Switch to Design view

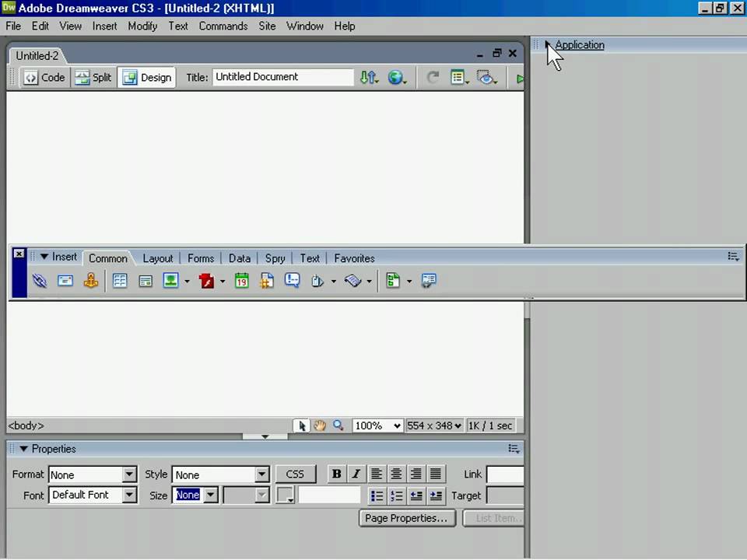coord(147,78)
